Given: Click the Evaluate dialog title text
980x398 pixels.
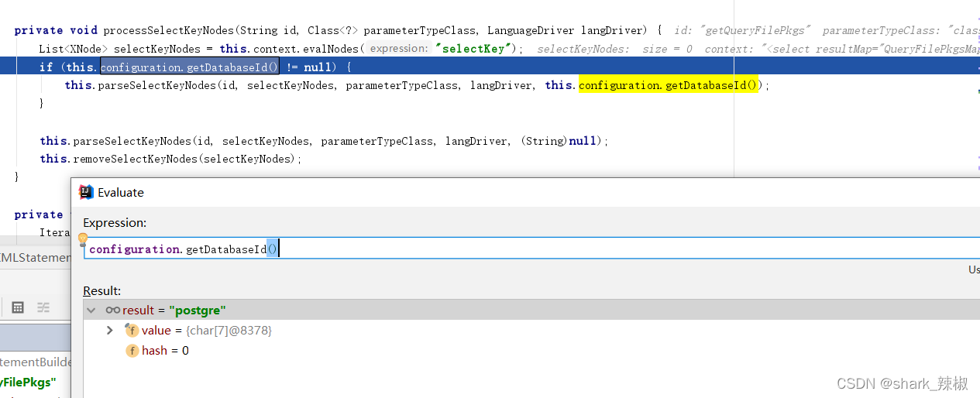Looking at the screenshot, I should coord(121,193).
